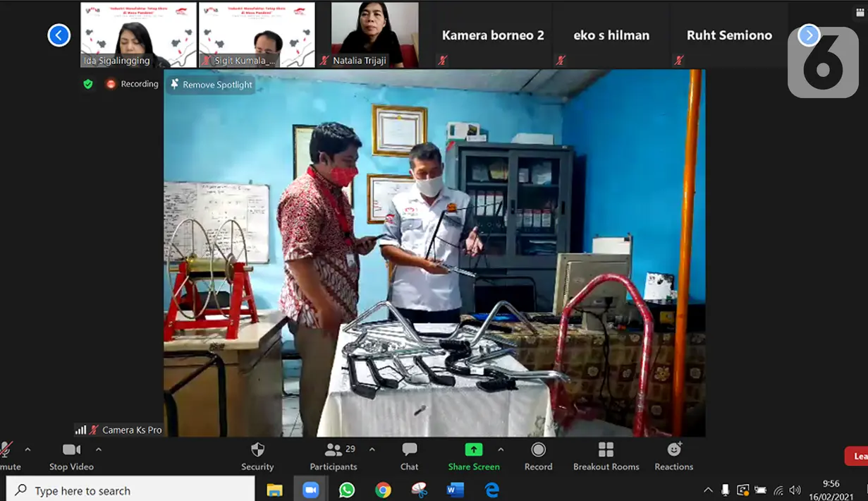
Task: Click taskbar microphone tray icon
Action: pos(726,490)
